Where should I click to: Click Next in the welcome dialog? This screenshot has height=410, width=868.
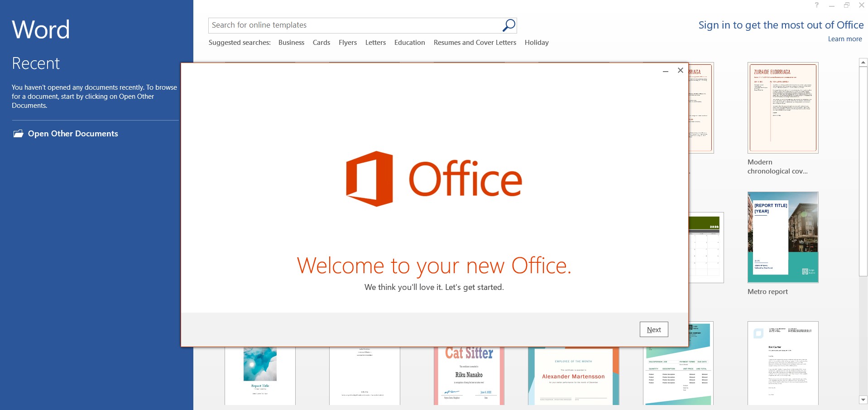653,329
